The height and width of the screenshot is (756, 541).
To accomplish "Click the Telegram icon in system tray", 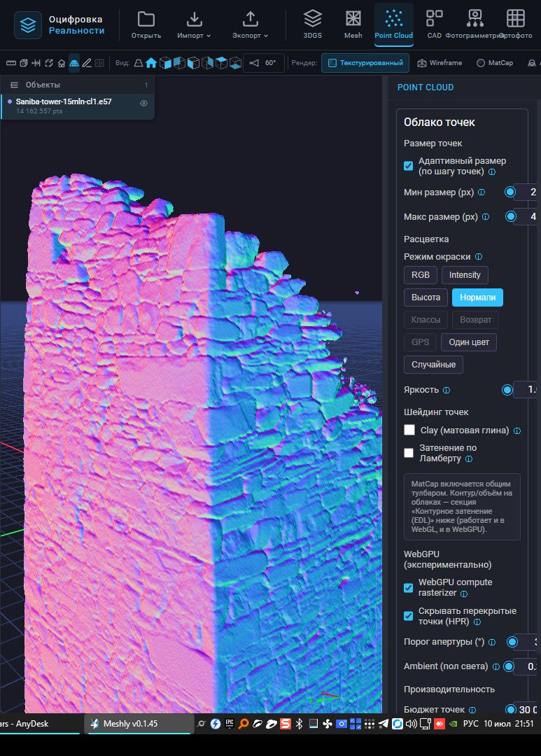I will [x=384, y=723].
